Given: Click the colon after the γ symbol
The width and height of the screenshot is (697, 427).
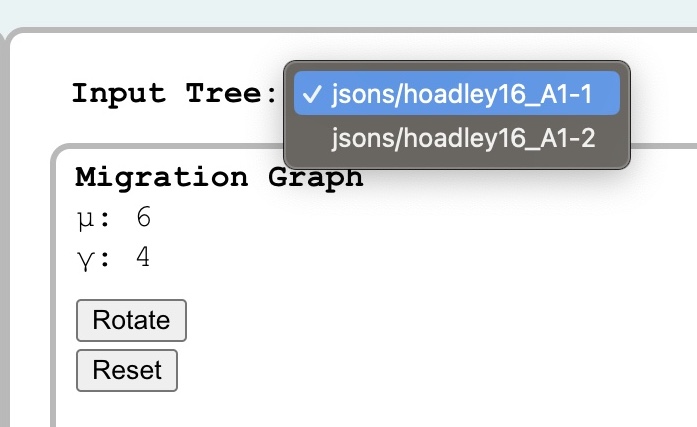Looking at the screenshot, I should point(104,259).
